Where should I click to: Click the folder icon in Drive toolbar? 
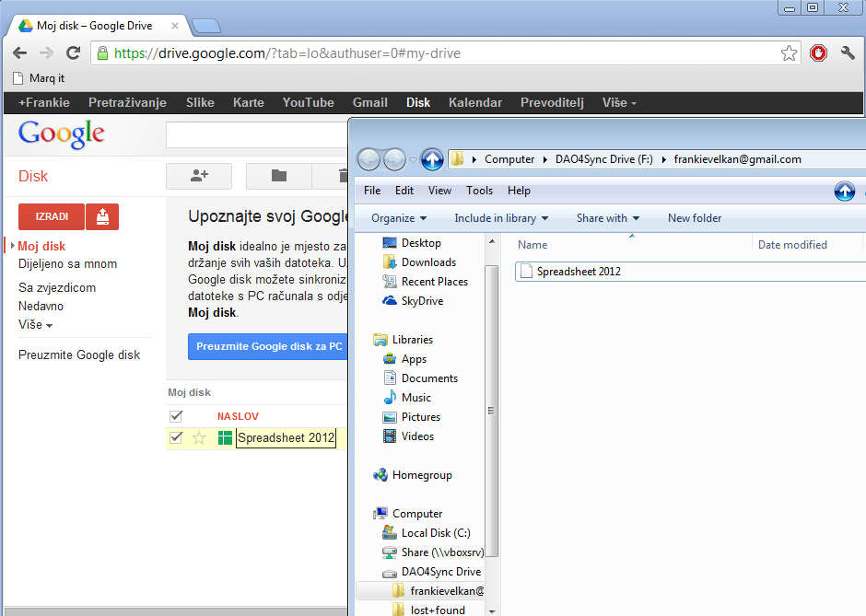tap(278, 176)
